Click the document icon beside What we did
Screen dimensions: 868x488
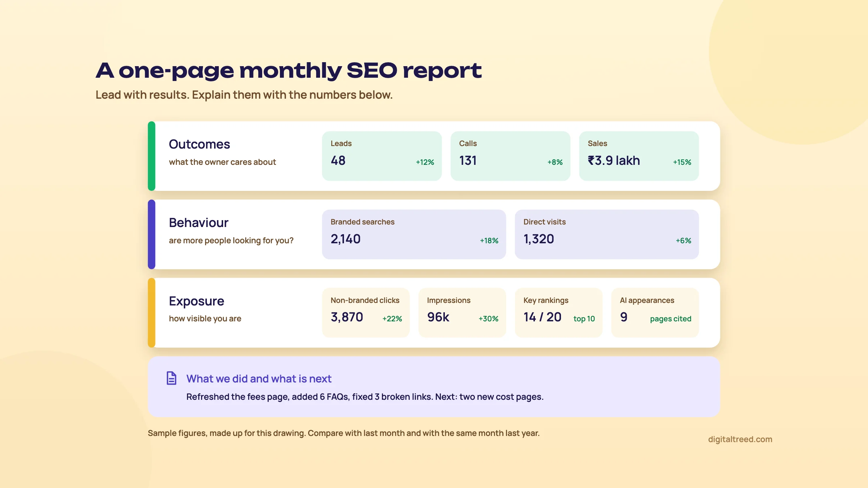171,378
